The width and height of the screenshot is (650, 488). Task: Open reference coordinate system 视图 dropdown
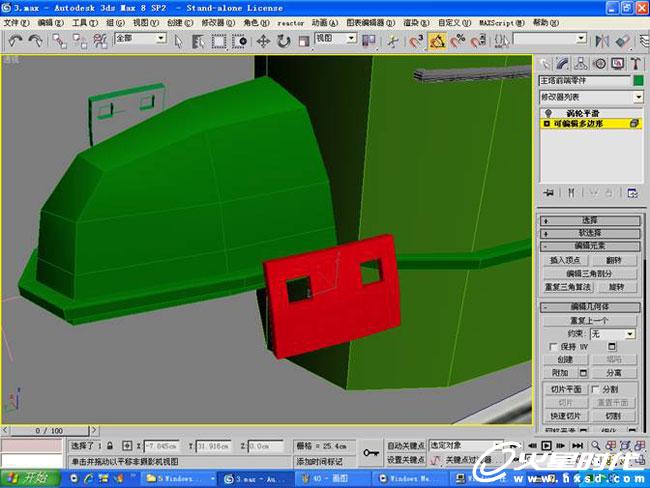pos(351,39)
